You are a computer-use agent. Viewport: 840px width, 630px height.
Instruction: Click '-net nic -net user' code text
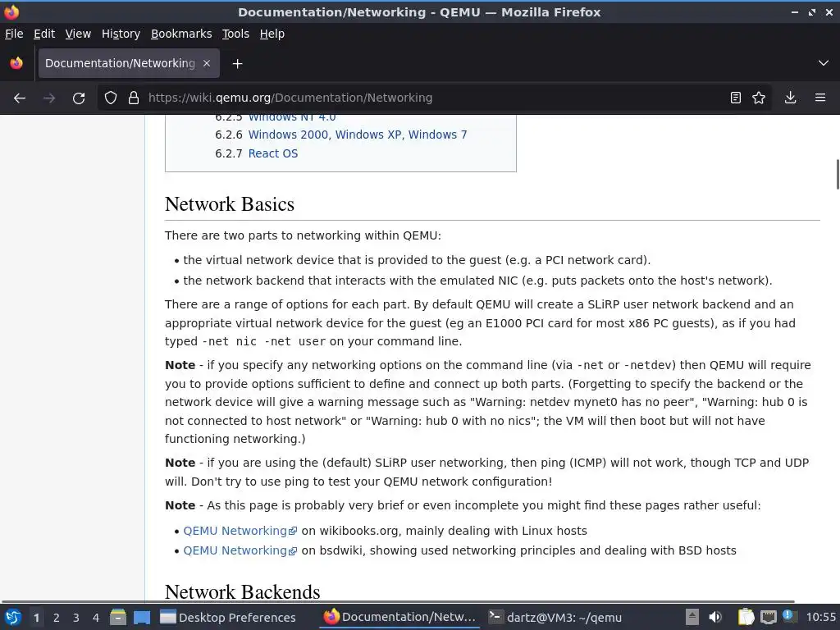[263, 342]
